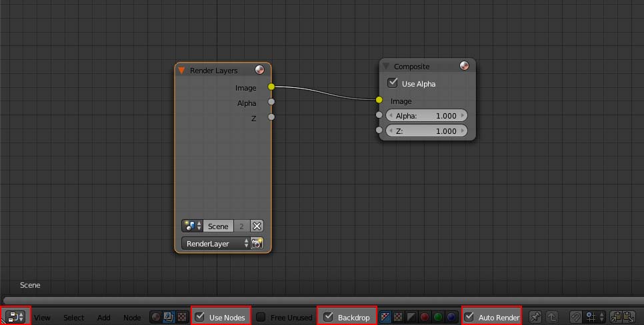Screen dimensions: 644x325
Task: Render the active scene from node
Action: 257,243
